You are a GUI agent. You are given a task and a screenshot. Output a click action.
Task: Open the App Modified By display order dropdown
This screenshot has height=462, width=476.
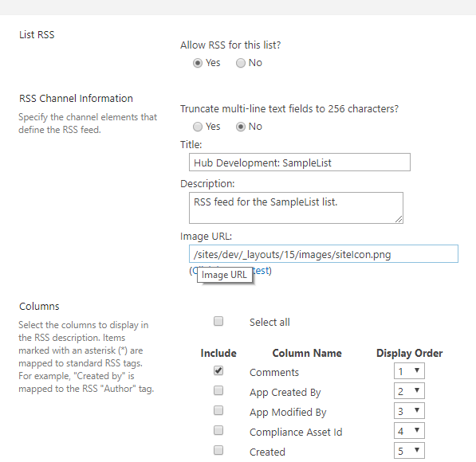[409, 411]
